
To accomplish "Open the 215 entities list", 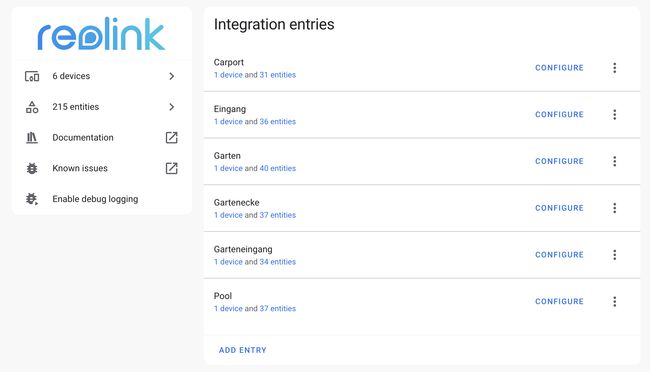I will pyautogui.click(x=102, y=107).
